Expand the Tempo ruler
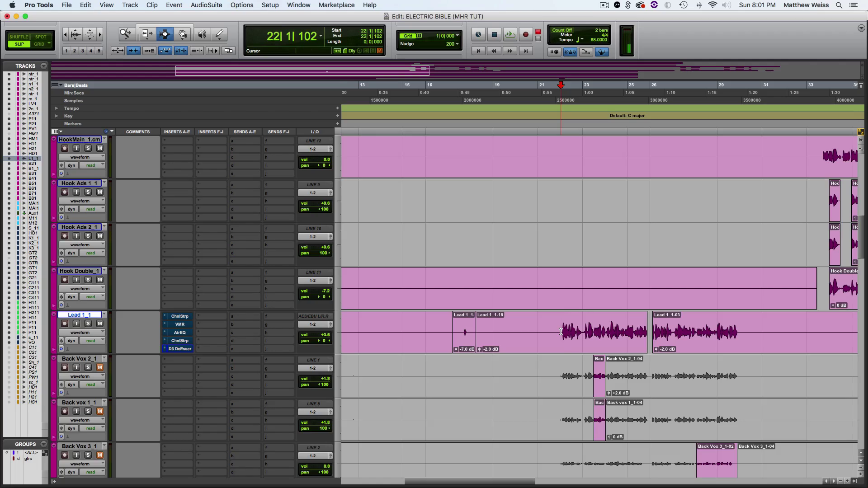The image size is (868, 488). click(x=57, y=108)
